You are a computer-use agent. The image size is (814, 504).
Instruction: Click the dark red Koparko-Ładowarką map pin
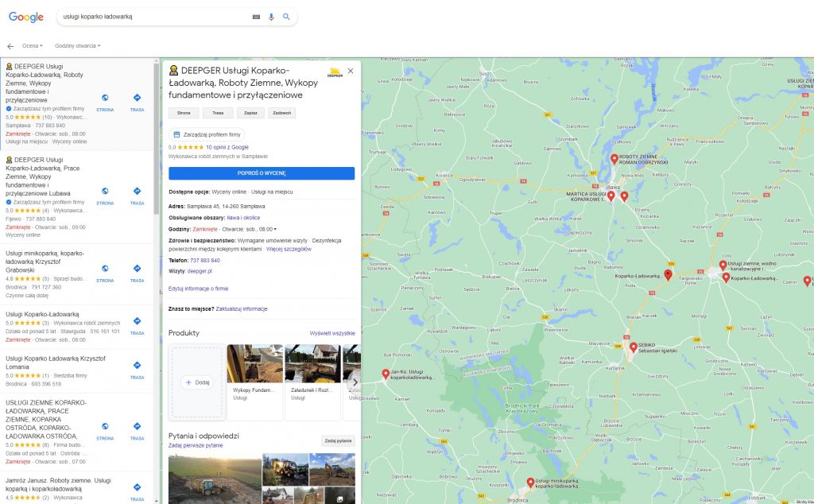[x=668, y=274]
